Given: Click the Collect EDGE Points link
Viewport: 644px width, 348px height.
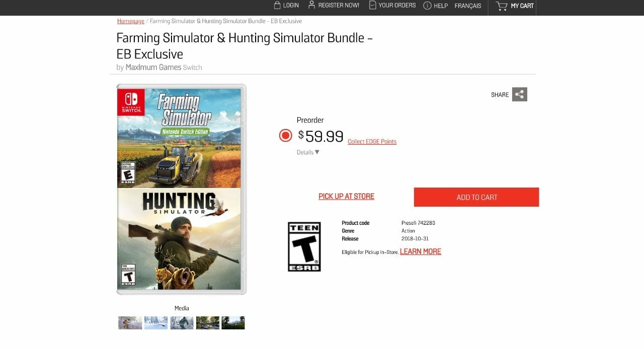Looking at the screenshot, I should coord(372,142).
